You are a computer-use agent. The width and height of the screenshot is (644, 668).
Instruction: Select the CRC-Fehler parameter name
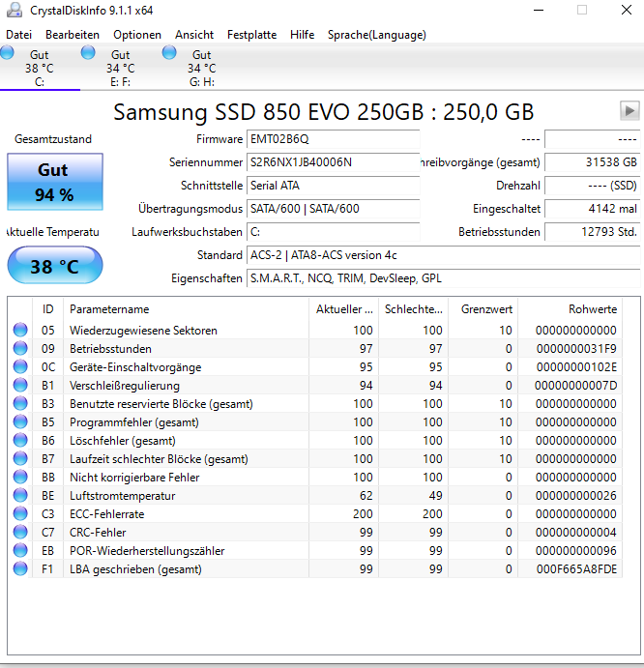98,533
